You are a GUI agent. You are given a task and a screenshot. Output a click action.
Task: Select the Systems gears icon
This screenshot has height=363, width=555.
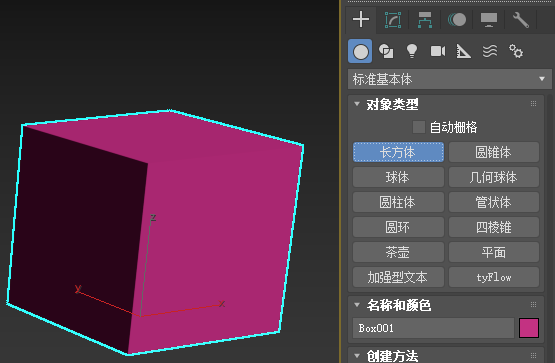[x=516, y=51]
